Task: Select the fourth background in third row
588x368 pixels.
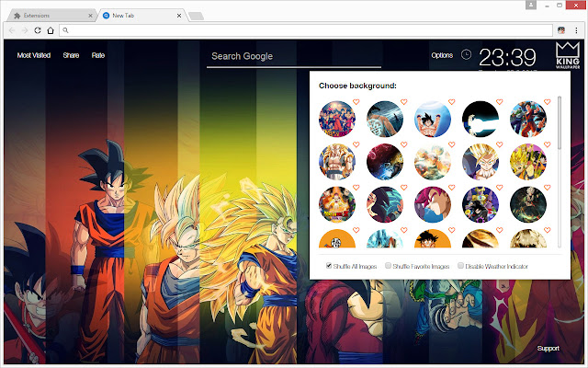Action: (x=481, y=204)
